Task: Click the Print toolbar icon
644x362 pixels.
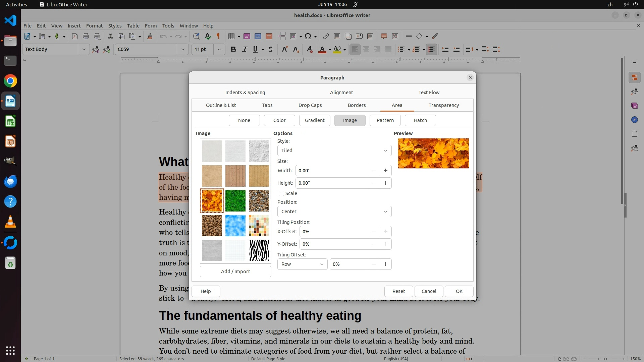Action: click(86, 36)
